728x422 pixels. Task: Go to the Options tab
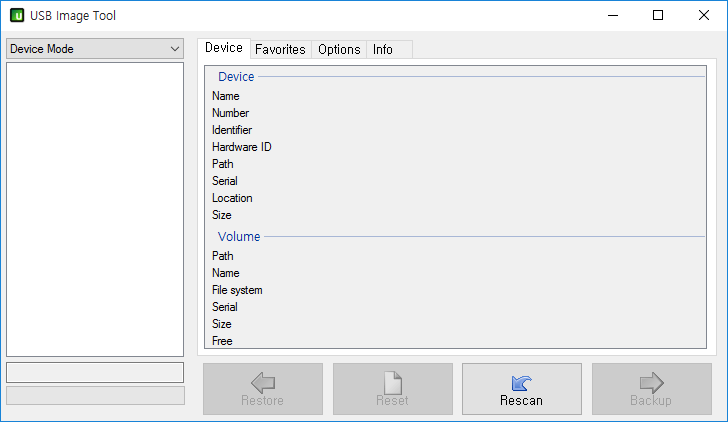(339, 49)
